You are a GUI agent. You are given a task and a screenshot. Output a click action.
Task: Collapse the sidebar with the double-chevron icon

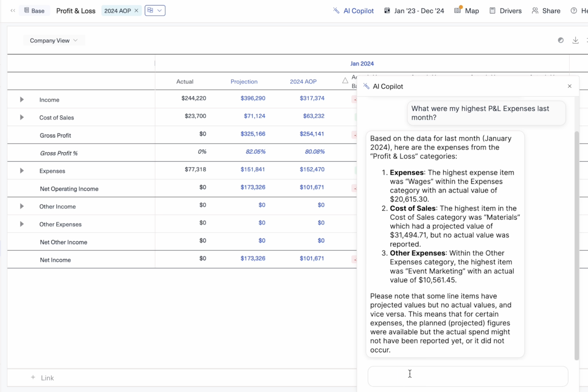[13, 10]
